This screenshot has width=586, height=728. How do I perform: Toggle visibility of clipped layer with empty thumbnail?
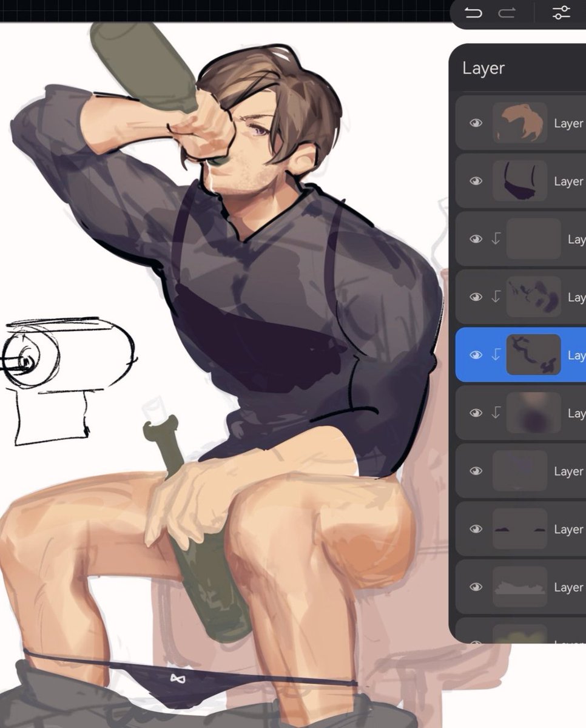(x=476, y=239)
